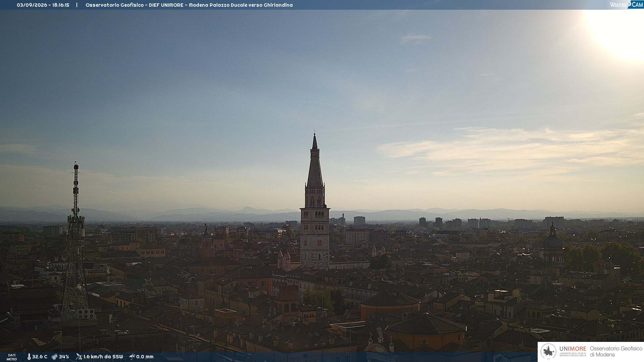Click the UNIMORE wordmark in the logo
Screen dimensions: 644x362
coord(573,349)
